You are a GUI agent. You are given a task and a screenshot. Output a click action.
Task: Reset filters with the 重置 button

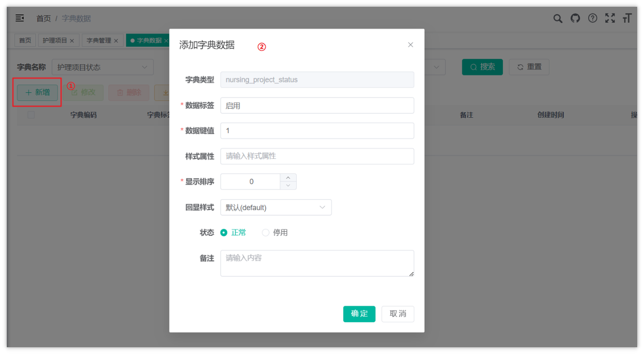click(x=529, y=67)
